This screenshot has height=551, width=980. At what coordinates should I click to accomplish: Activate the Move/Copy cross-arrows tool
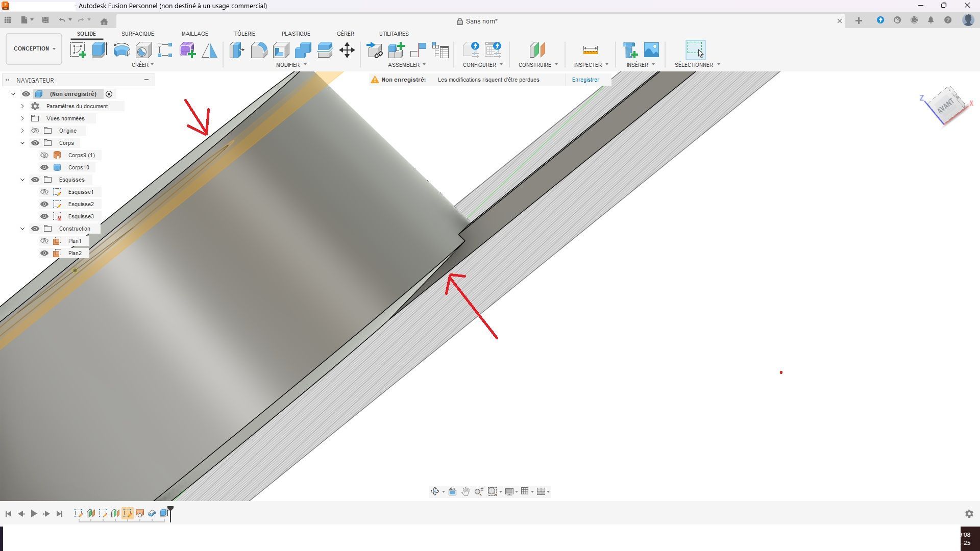(347, 50)
